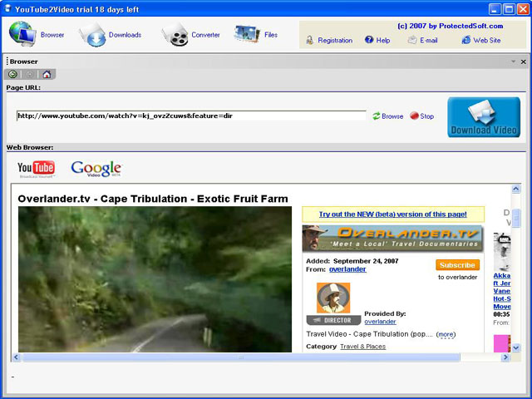Open the Provided By overlander link

(x=380, y=322)
